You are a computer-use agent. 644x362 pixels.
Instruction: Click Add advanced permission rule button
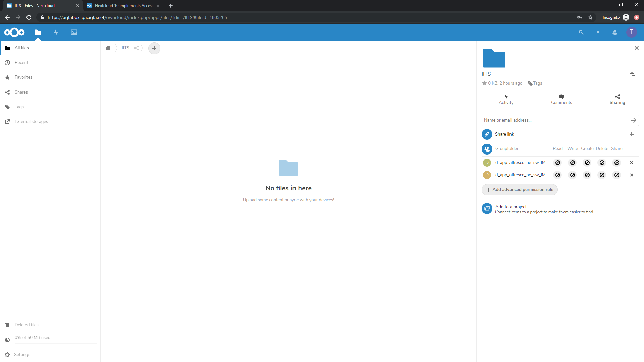coord(520,190)
